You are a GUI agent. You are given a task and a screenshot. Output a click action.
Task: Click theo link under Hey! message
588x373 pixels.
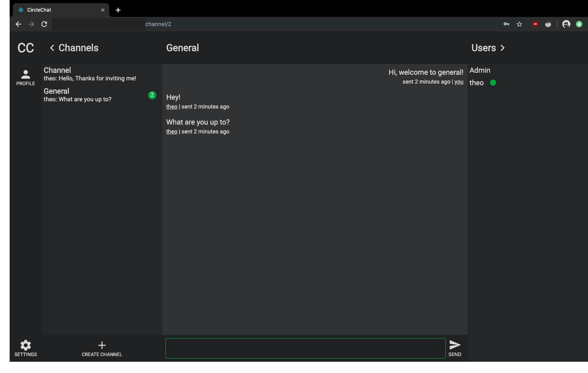tap(171, 107)
